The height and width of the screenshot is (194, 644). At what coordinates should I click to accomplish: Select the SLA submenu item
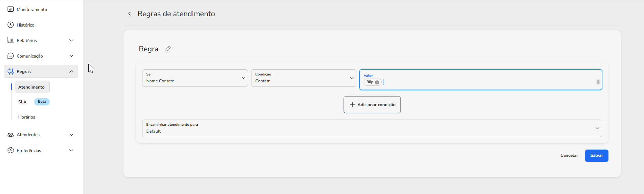pos(22,102)
